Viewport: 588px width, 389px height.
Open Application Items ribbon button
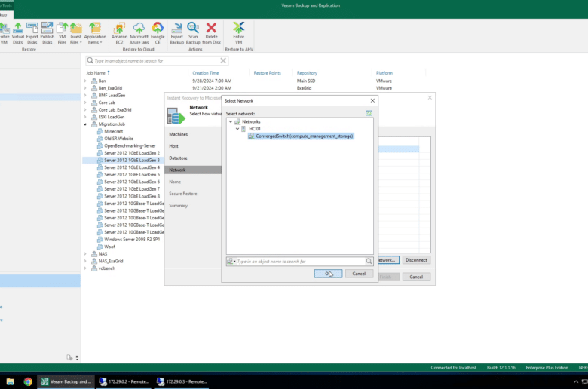tap(95, 33)
